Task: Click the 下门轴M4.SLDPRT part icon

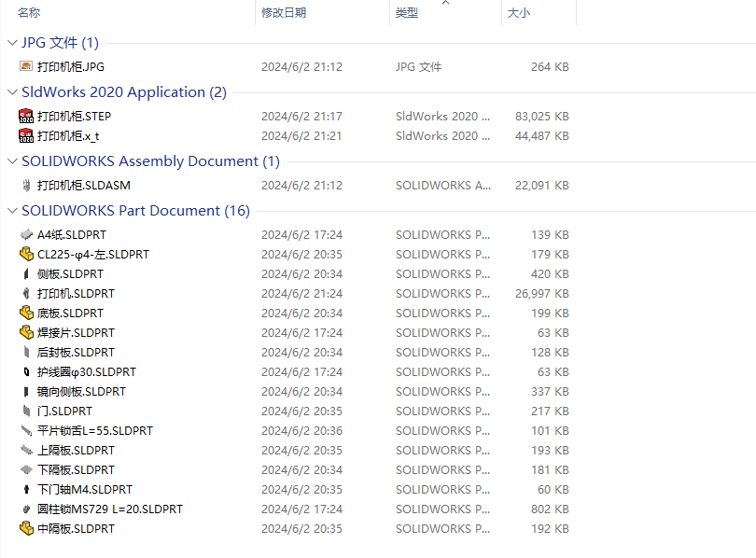Action: click(x=26, y=490)
